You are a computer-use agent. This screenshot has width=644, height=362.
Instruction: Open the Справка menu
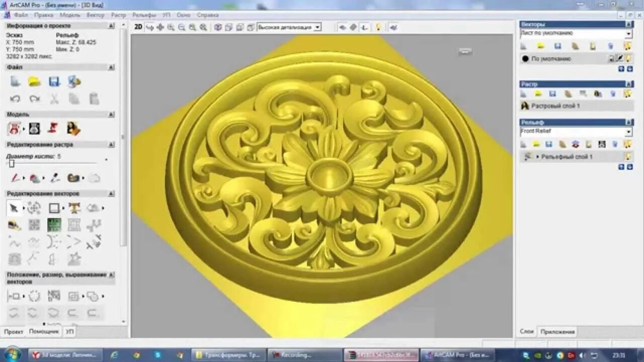coord(208,15)
